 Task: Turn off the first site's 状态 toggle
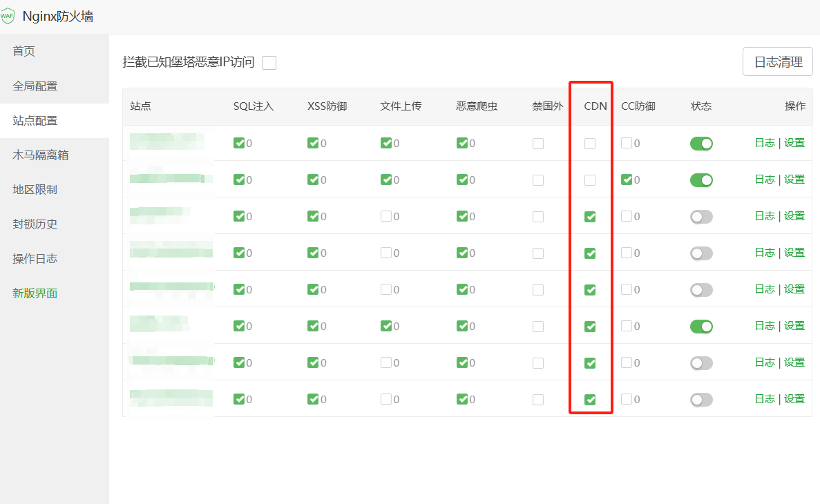(701, 144)
